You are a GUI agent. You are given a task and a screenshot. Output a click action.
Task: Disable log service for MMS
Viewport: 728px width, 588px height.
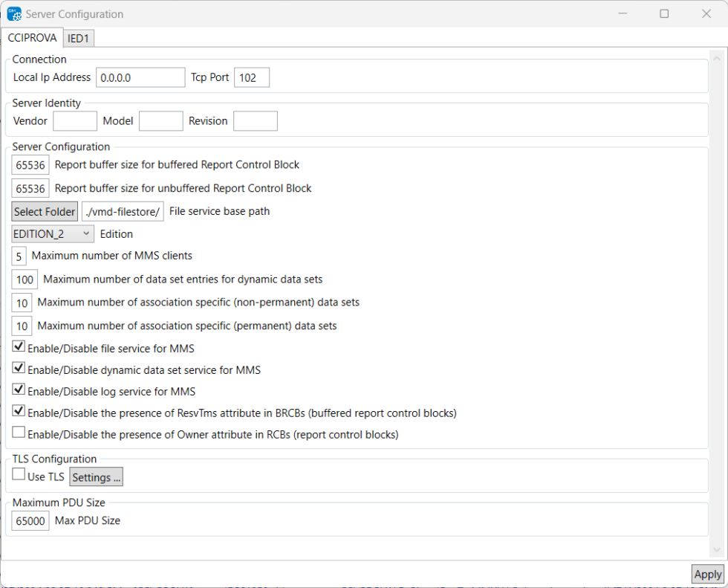[18, 389]
